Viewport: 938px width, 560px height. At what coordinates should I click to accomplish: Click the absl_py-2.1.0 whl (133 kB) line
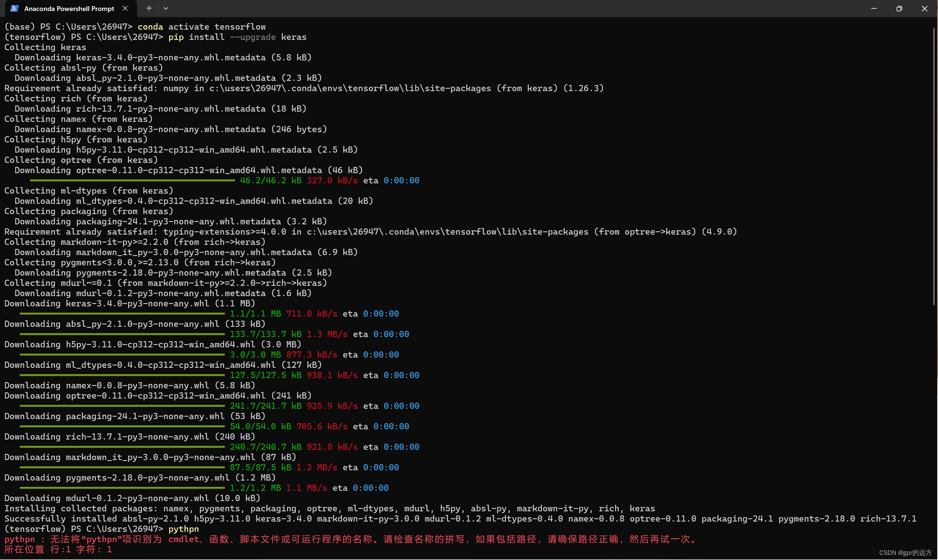(x=135, y=324)
